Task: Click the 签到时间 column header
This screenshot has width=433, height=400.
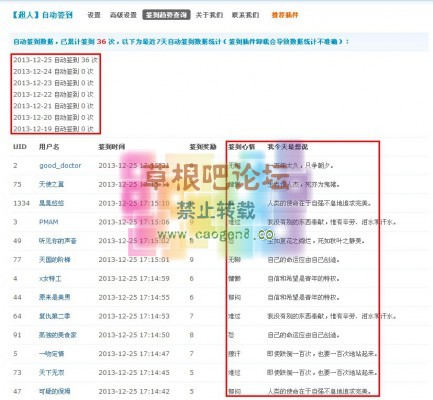Action: tap(112, 147)
